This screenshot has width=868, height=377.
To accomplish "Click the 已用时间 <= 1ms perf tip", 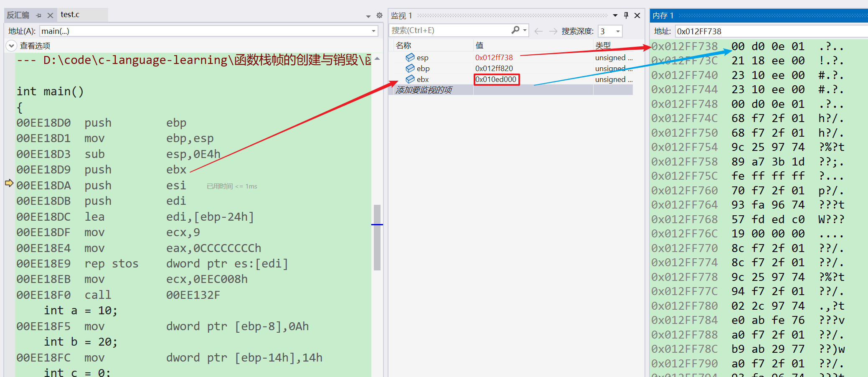I will point(232,186).
